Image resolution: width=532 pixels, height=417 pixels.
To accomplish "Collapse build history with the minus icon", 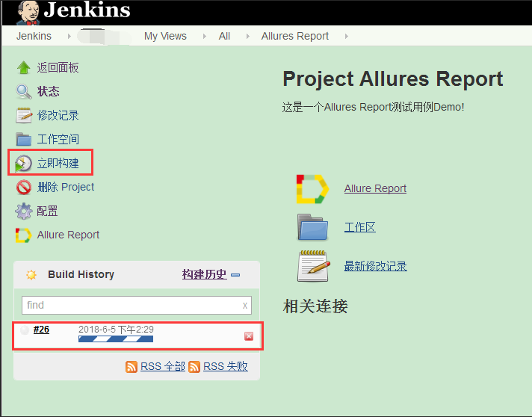I will [235, 275].
